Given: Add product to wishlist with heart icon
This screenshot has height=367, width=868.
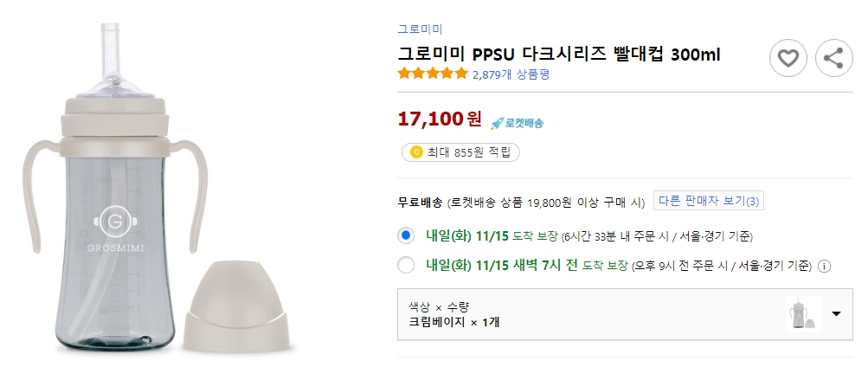Looking at the screenshot, I should click(788, 59).
